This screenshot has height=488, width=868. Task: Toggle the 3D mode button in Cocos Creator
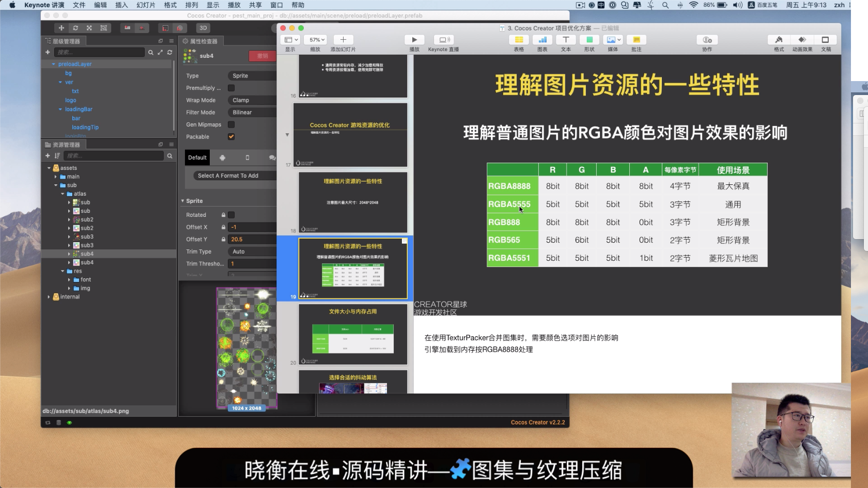point(203,28)
